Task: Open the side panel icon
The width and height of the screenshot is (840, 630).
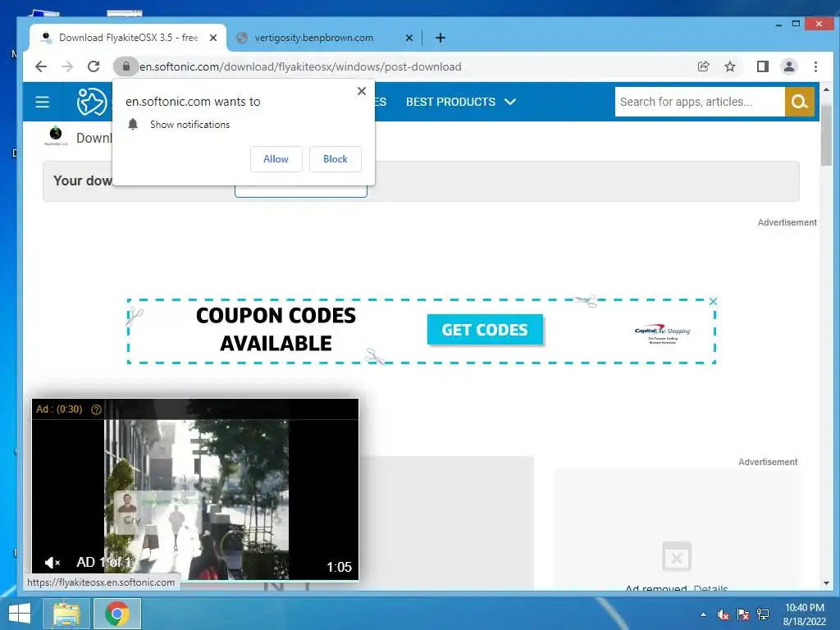Action: pyautogui.click(x=763, y=66)
